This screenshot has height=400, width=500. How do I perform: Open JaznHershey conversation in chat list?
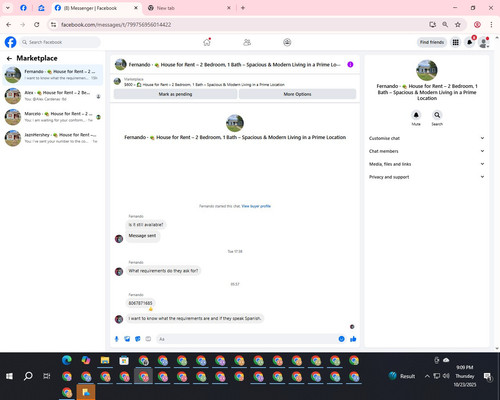53,138
